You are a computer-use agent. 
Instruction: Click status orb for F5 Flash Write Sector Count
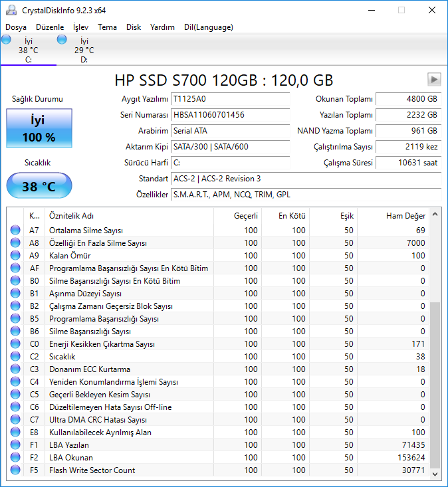pos(15,470)
